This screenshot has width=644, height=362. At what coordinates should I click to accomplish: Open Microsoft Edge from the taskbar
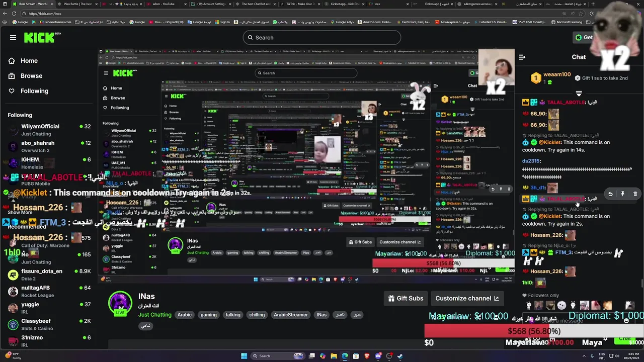(345, 356)
